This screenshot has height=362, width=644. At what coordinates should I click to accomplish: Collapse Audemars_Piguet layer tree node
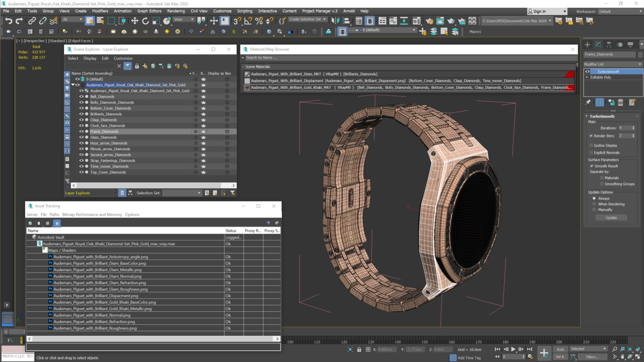tap(73, 85)
